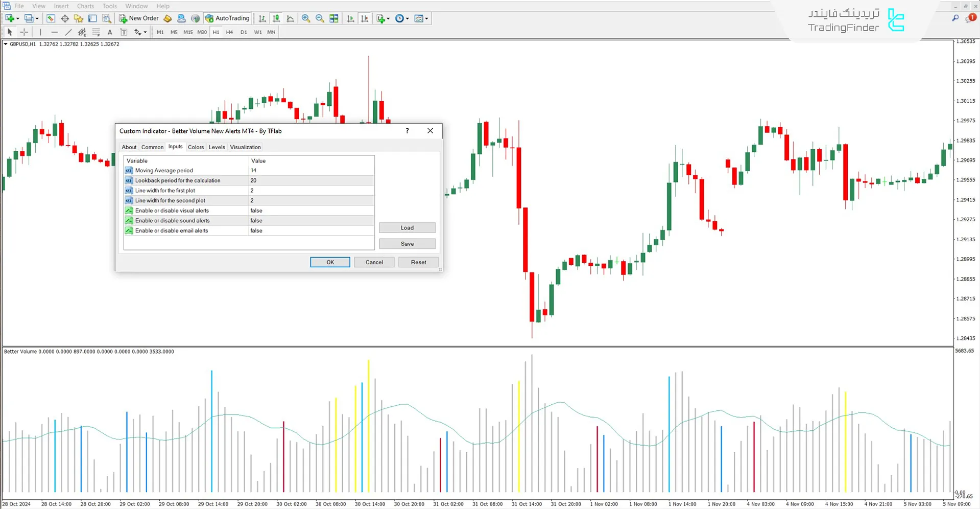
Task: Click the Zoom Out magnifier icon
Action: click(x=320, y=18)
